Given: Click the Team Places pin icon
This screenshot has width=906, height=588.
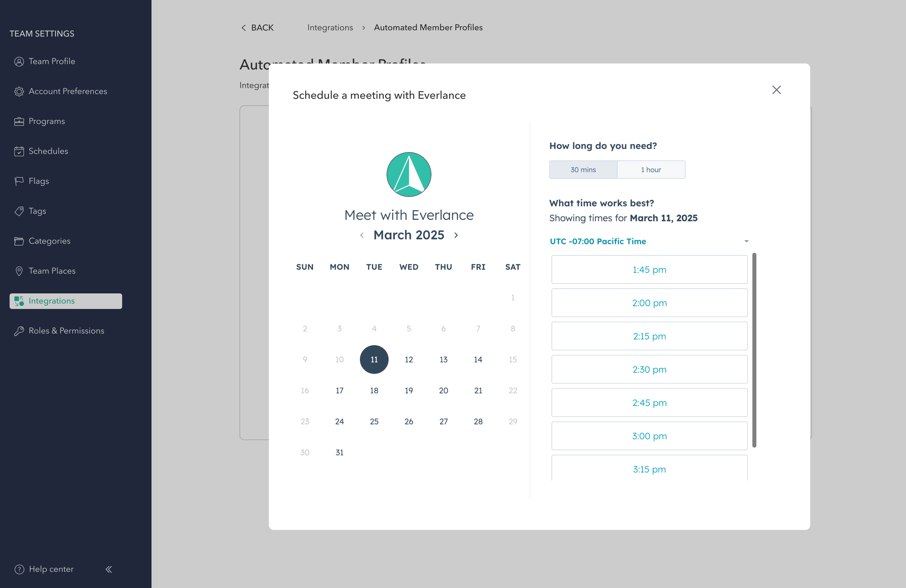Looking at the screenshot, I should click(x=19, y=271).
